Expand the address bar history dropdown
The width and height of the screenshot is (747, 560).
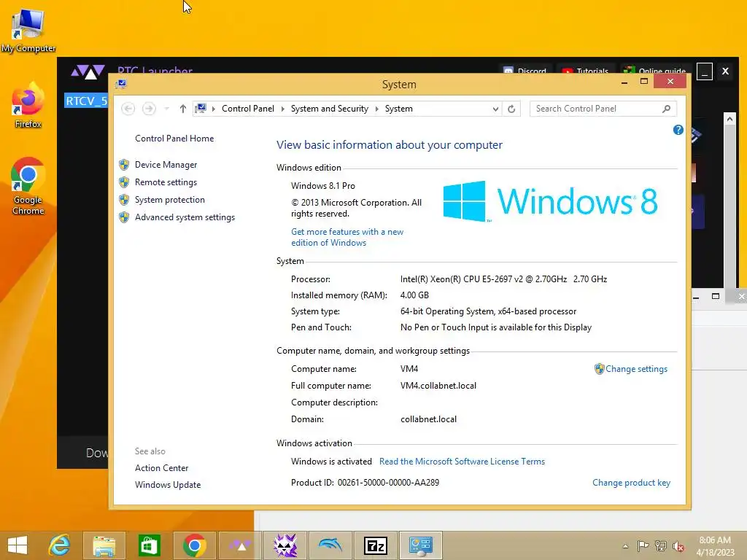pos(495,109)
